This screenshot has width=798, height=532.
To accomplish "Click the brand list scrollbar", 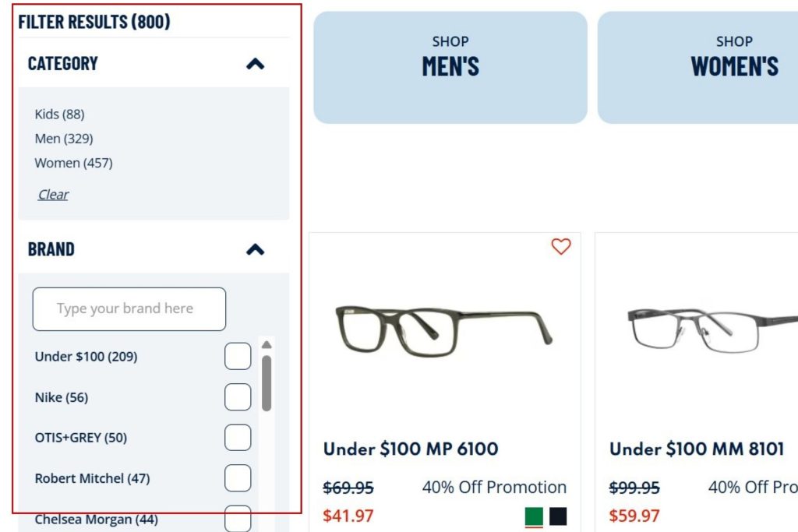I will 267,382.
